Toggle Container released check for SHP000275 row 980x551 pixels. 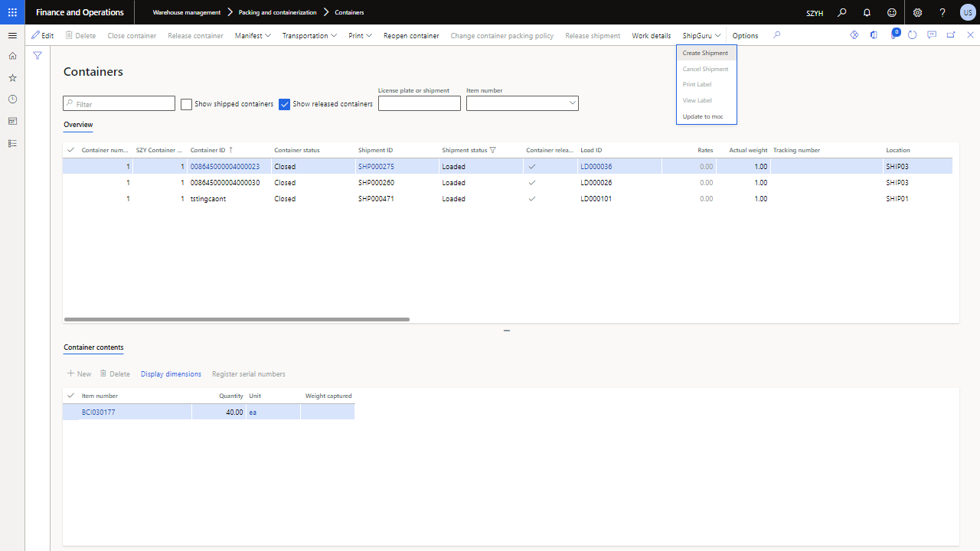(532, 166)
